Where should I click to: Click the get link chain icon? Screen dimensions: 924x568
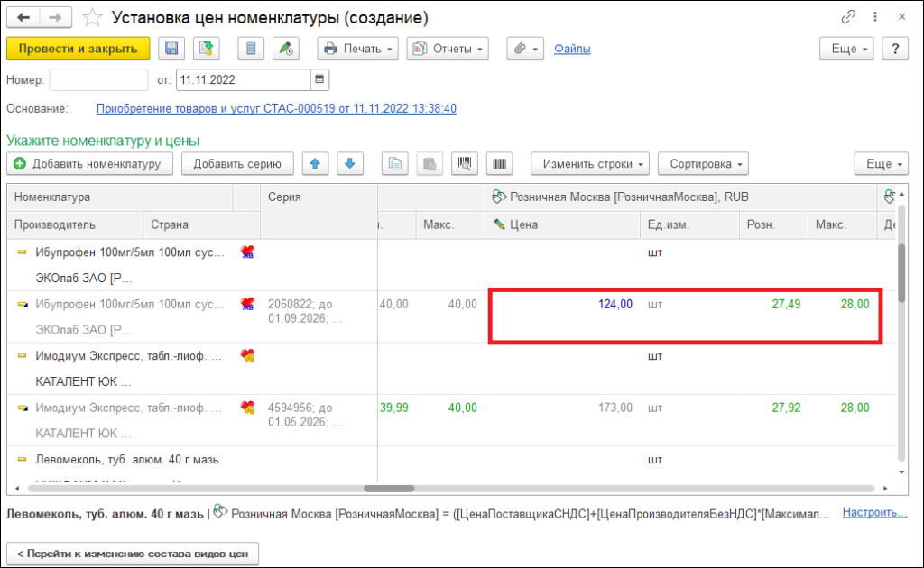(x=848, y=17)
